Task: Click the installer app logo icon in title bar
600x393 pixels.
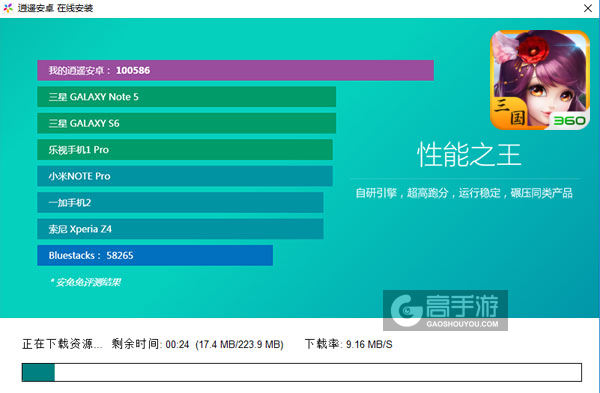Action: (x=8, y=8)
